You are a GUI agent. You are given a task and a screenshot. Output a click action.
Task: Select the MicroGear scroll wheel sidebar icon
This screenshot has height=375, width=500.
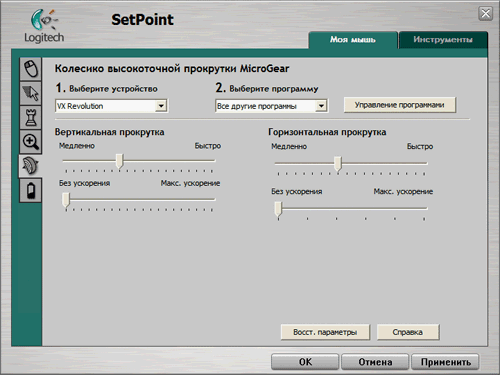tap(30, 166)
